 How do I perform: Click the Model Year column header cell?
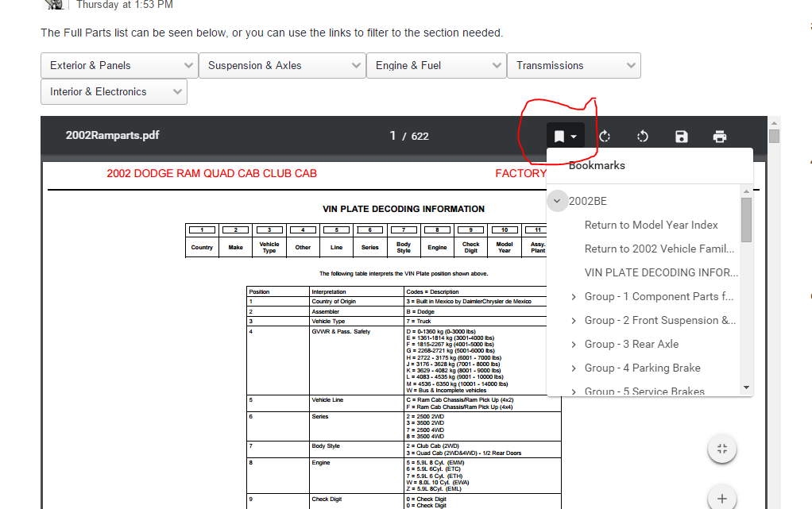505,247
